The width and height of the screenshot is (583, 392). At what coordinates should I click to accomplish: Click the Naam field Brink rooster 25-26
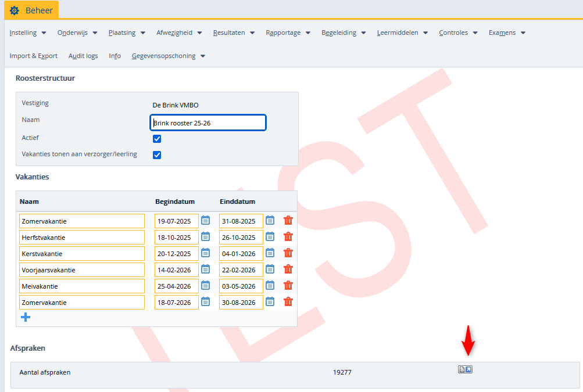(208, 123)
